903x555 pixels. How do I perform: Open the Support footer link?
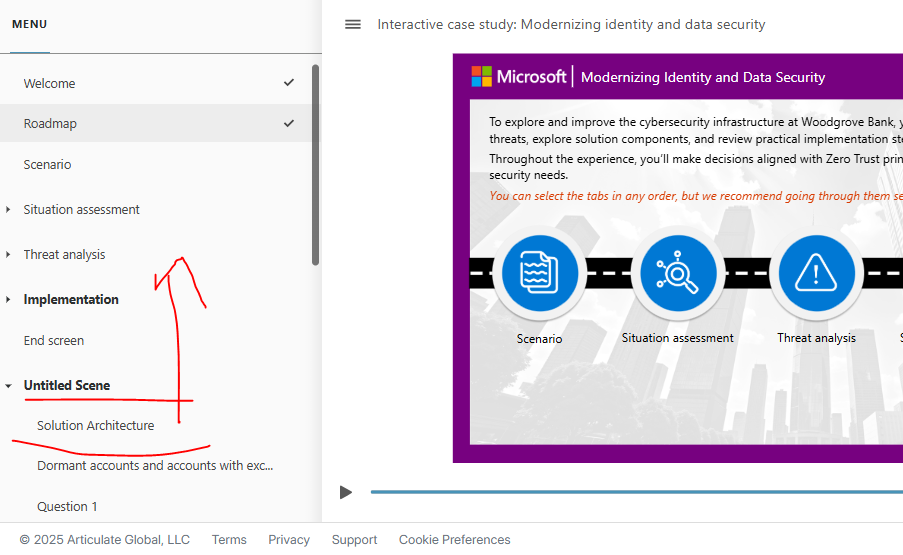(354, 539)
